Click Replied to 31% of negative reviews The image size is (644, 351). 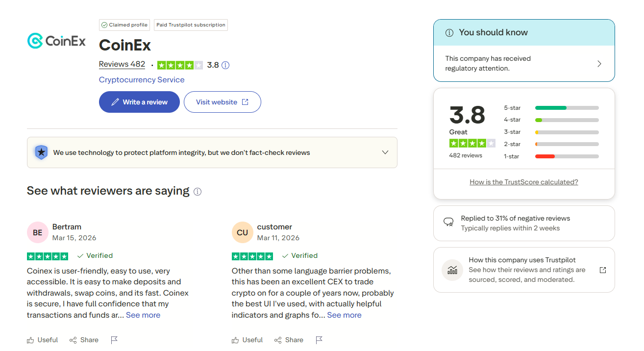coord(516,218)
